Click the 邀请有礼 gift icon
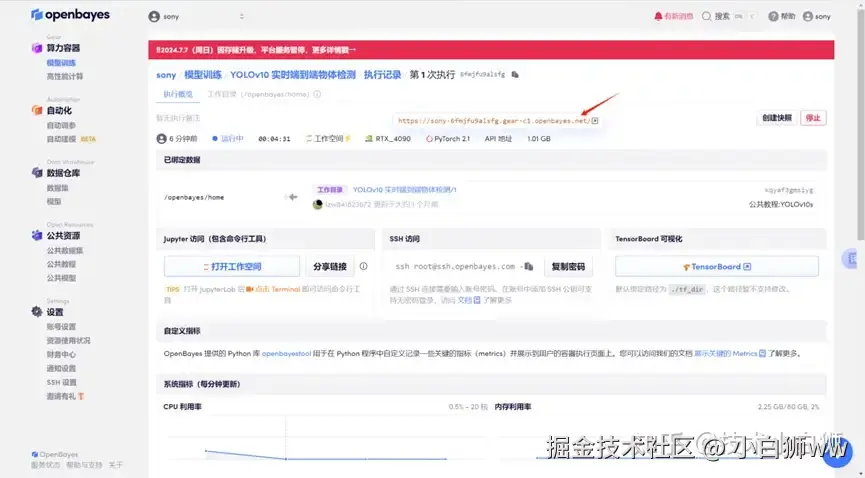This screenshot has width=865, height=478. (81, 396)
